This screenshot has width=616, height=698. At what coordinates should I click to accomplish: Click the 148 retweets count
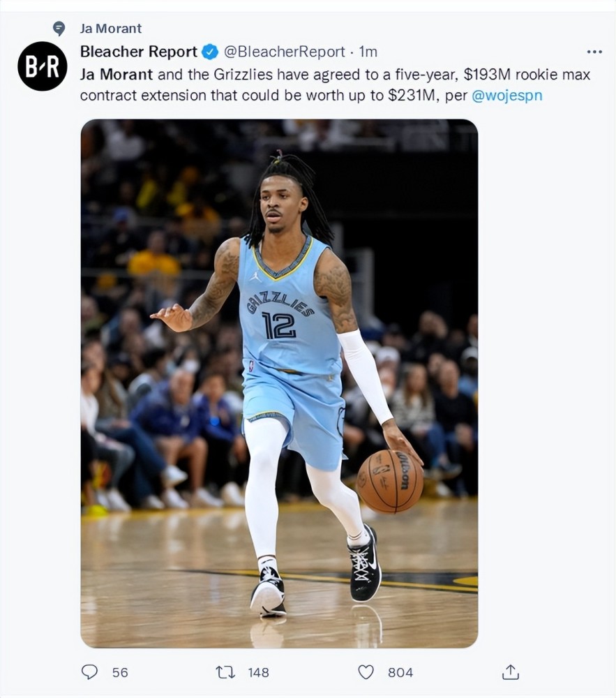(258, 672)
